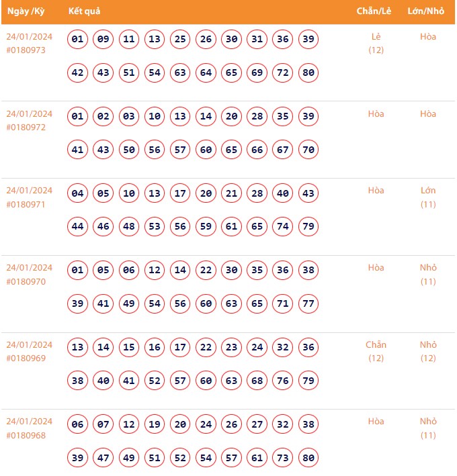Viewport: 457px width, 476px height.
Task: Select ball 77 in draw #0180970
Action: 308,303
